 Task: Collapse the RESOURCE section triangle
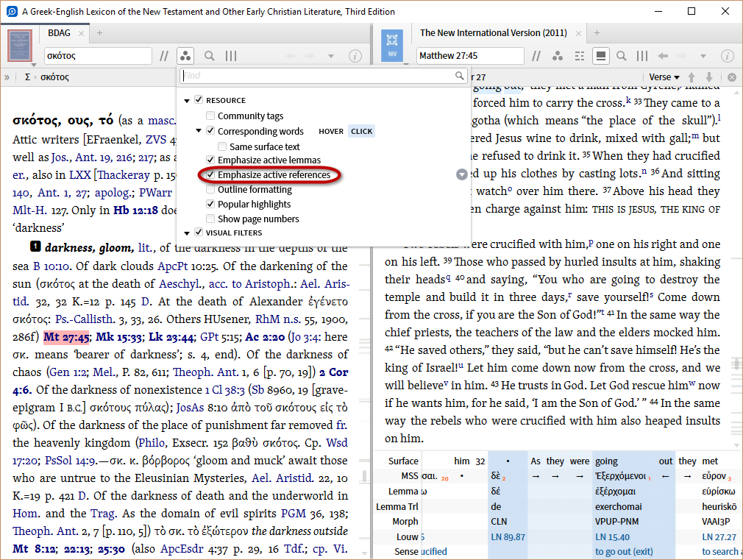(x=187, y=101)
